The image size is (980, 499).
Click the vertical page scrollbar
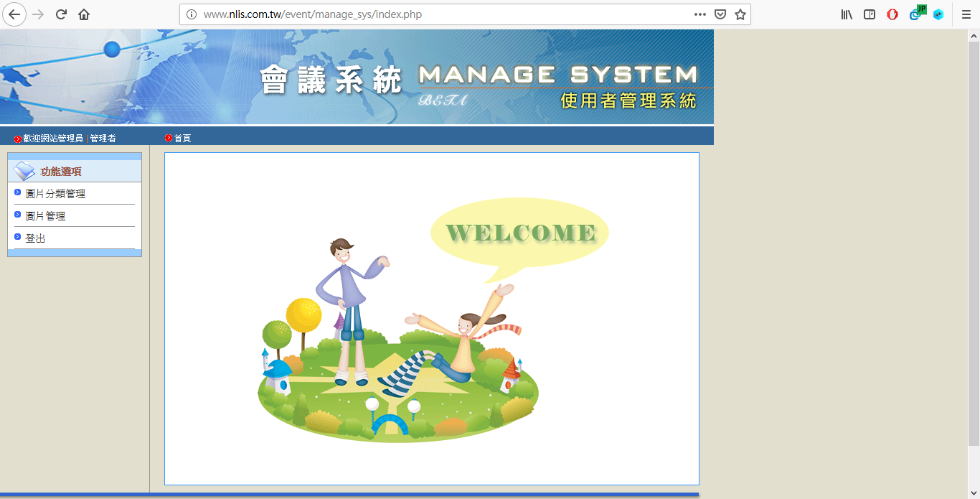(974, 244)
